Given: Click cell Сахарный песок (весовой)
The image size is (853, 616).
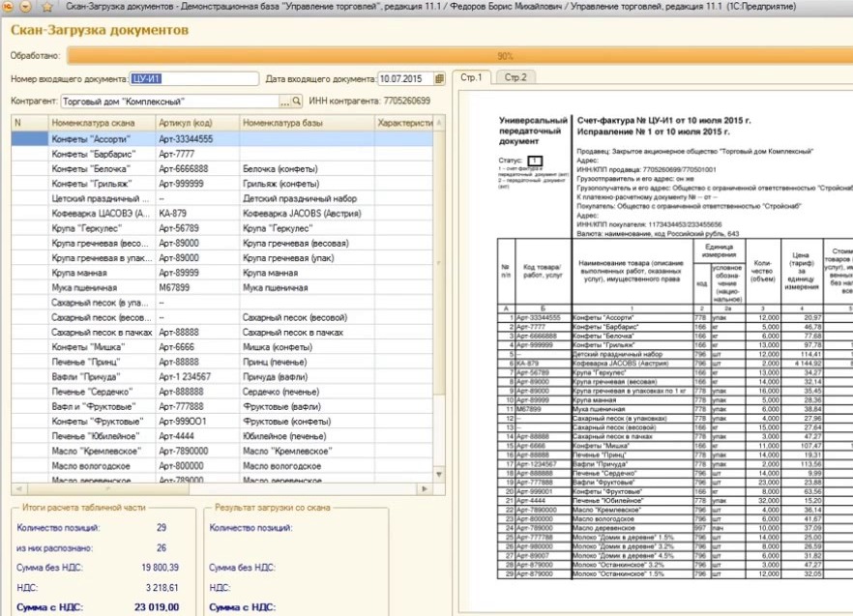Looking at the screenshot, I should click(x=307, y=317).
